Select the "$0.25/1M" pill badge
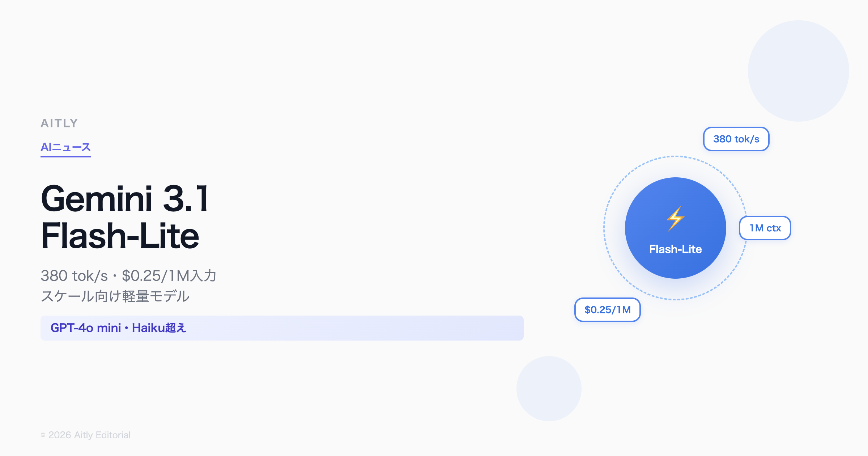Viewport: 868px width, 456px height. [x=608, y=310]
